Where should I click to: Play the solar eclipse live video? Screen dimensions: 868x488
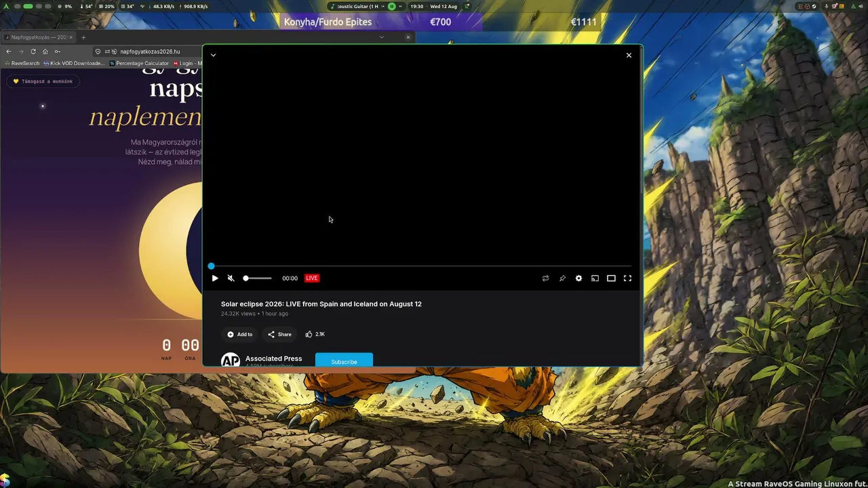point(215,278)
